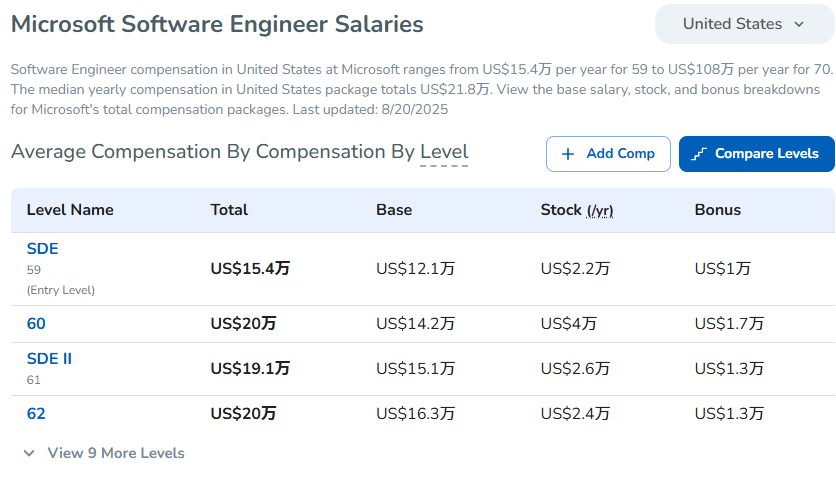
Task: Click the Microsoft Software Engineer Salaries title
Action: (x=217, y=24)
